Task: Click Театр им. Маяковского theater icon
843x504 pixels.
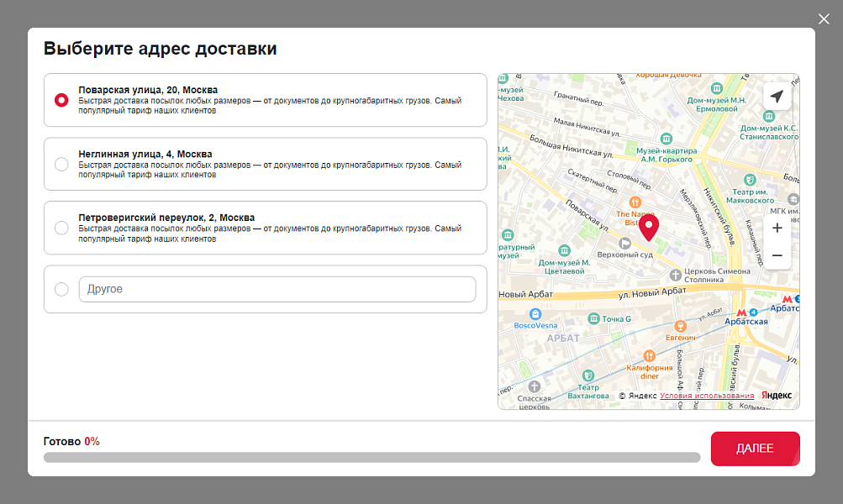Action: point(750,179)
